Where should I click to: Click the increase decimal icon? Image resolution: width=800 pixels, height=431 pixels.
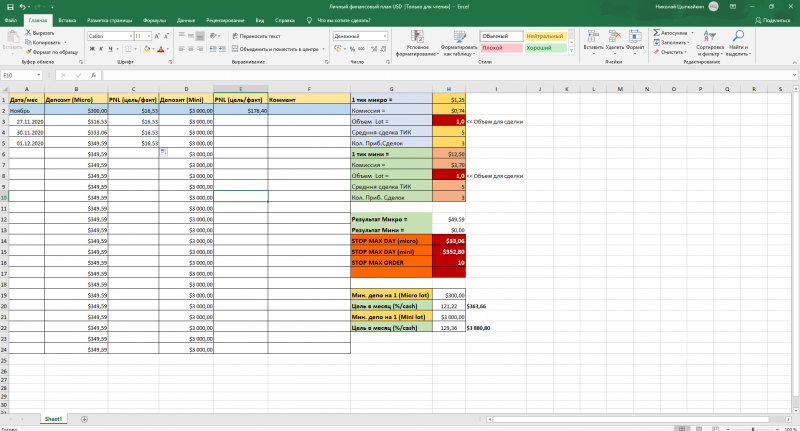[x=374, y=49]
